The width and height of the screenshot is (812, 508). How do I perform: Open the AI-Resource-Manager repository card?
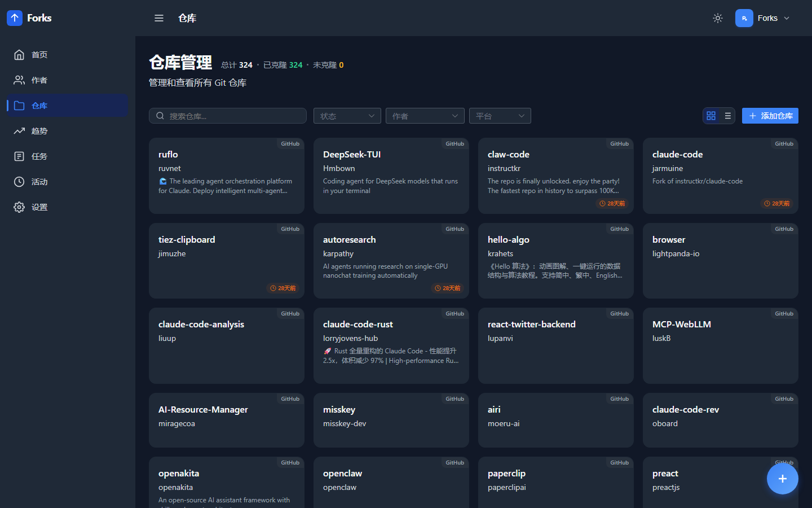click(227, 420)
